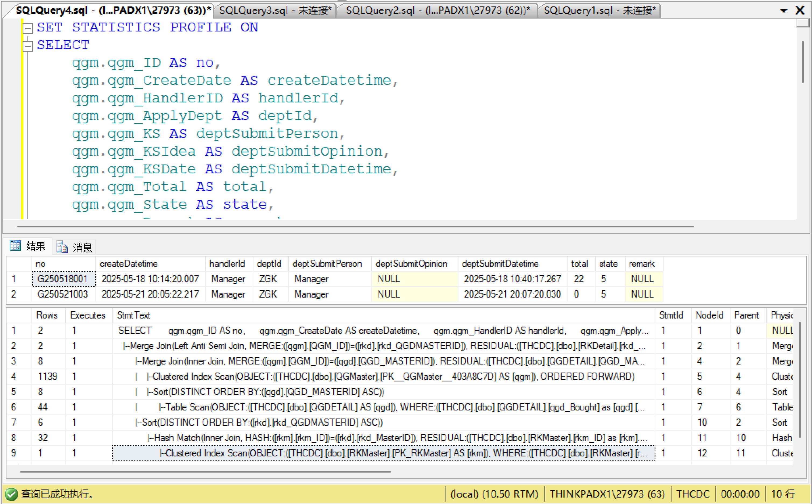Click the editor vertical scrollbar thumb
Screen dimensions: 812x504
tap(803, 62)
